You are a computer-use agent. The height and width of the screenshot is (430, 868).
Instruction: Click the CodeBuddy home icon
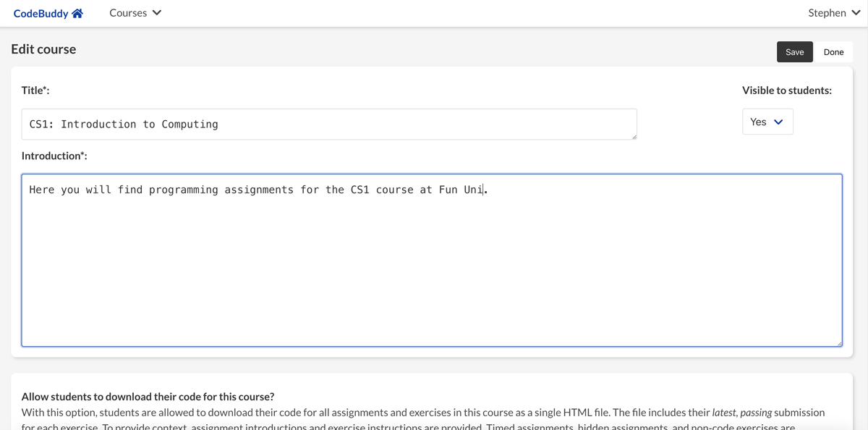(x=77, y=13)
